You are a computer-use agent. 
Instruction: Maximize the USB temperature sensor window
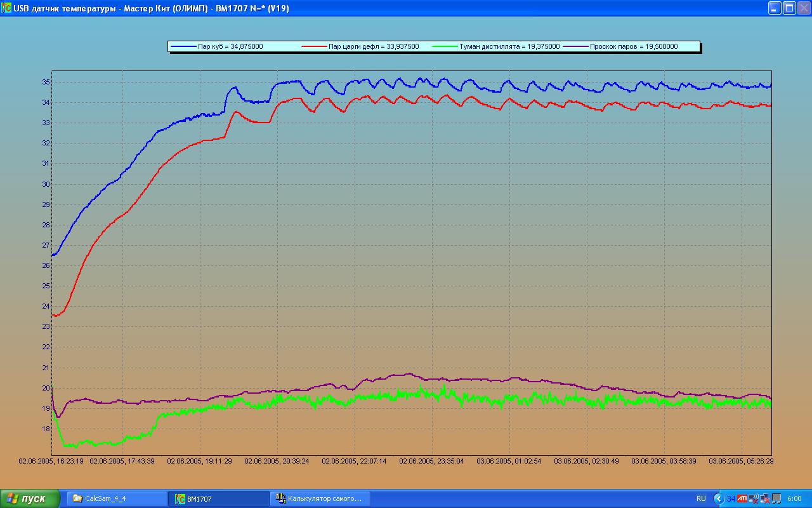click(789, 8)
